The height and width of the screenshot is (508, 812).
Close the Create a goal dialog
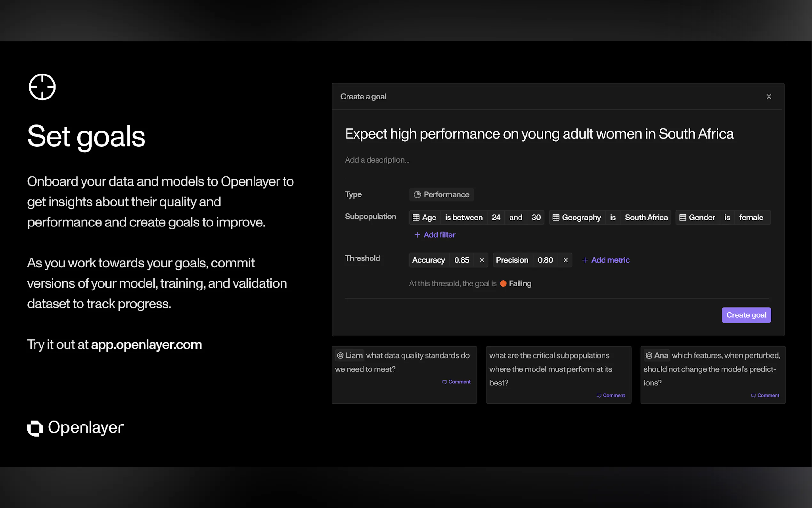coord(769,97)
